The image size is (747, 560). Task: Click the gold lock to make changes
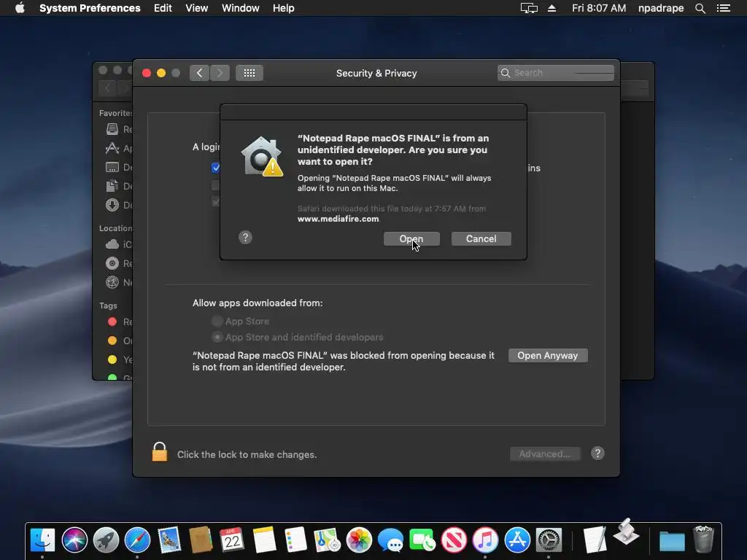pyautogui.click(x=160, y=452)
